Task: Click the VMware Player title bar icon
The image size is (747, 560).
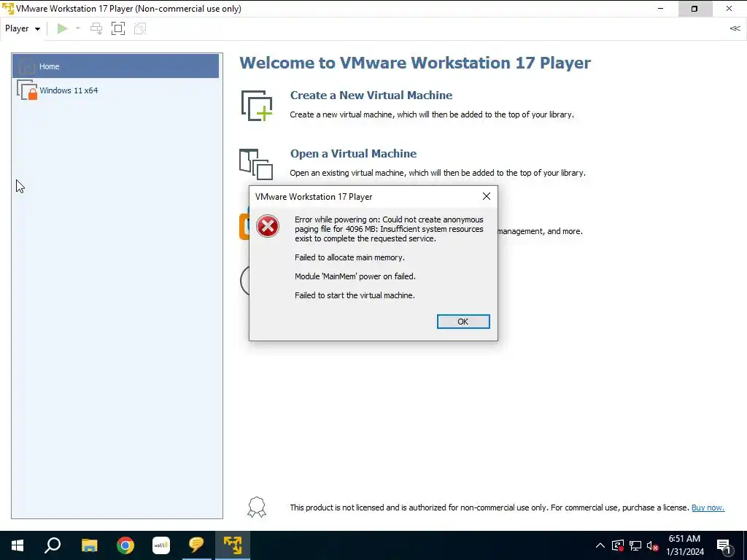Action: click(x=8, y=9)
